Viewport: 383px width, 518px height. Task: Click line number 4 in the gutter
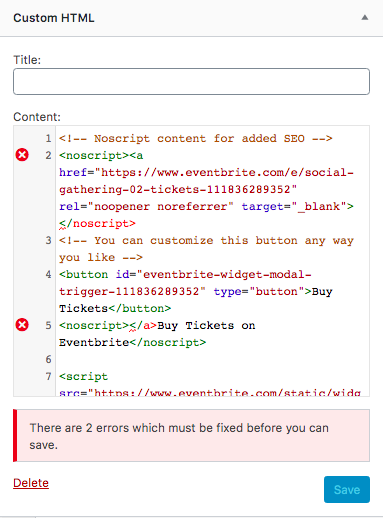(48, 274)
